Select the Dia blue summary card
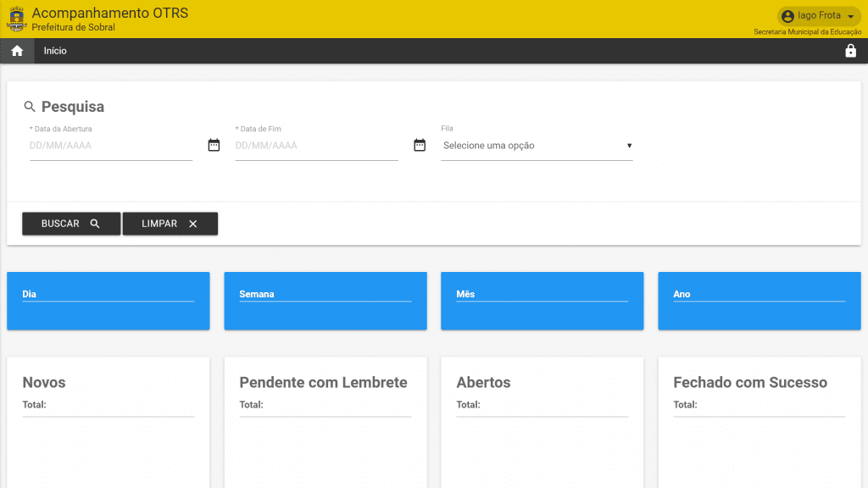 (x=108, y=301)
